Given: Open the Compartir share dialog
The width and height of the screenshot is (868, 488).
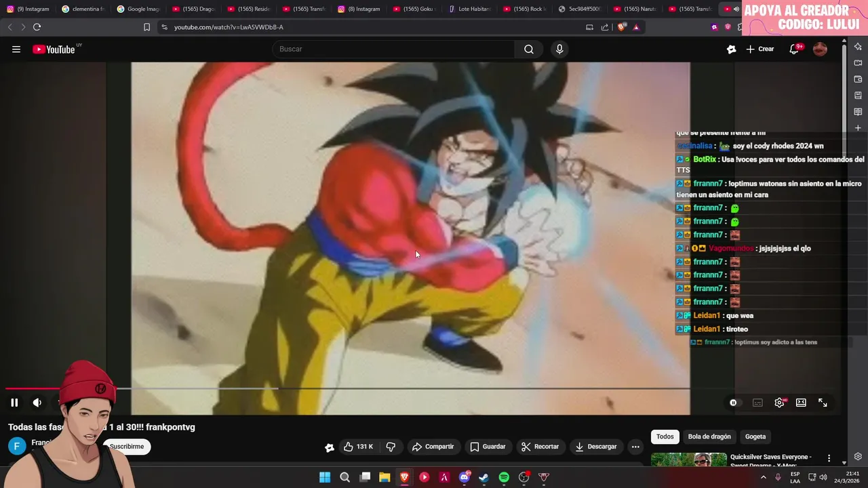Looking at the screenshot, I should click(433, 447).
